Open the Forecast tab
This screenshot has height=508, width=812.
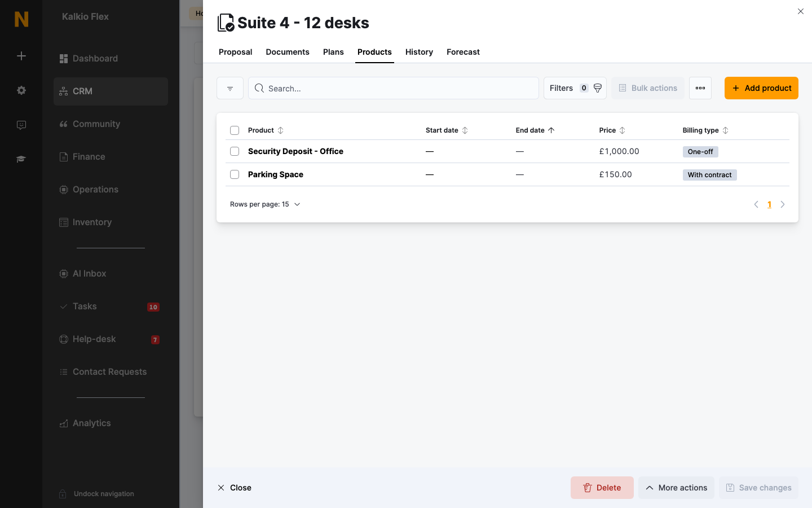[463, 52]
